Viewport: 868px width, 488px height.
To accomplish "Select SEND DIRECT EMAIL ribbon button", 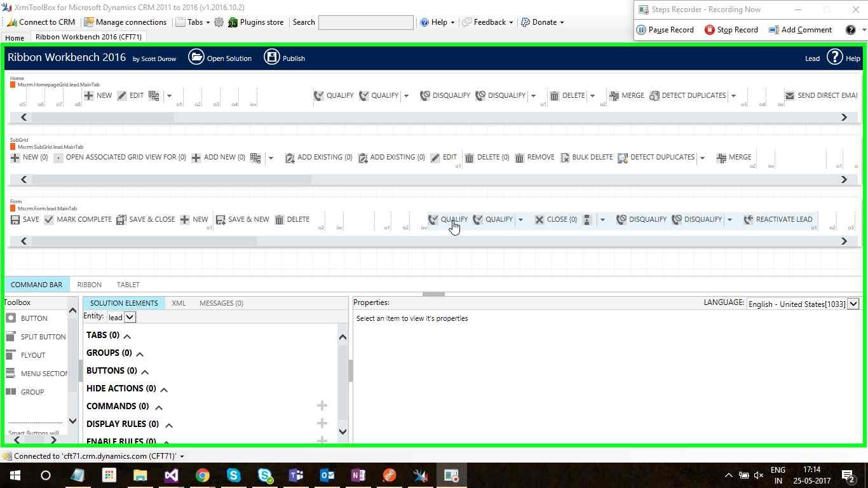I will 821,95.
